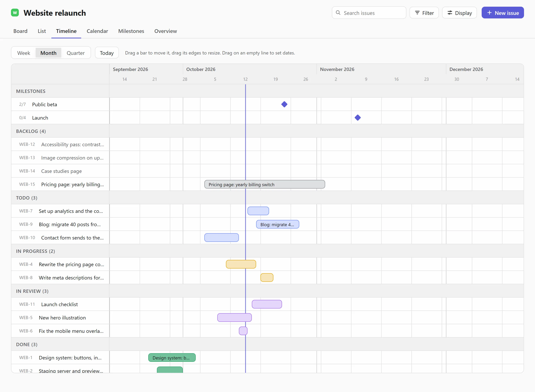
Task: Select the purple Launch checklist bar
Action: coord(267,304)
